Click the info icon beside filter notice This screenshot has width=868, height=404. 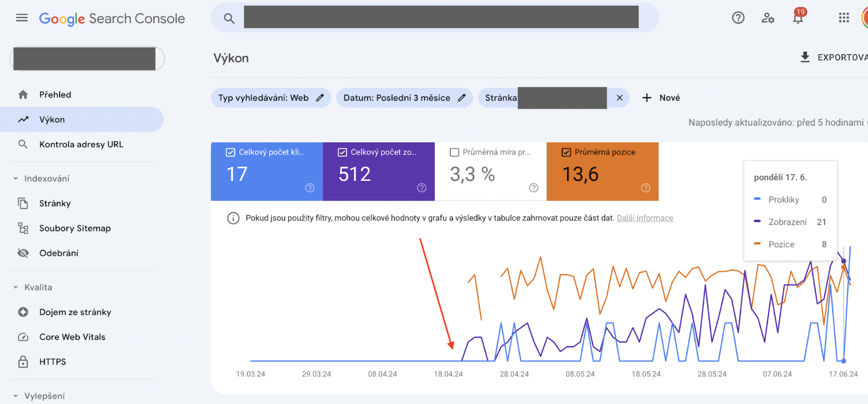233,218
